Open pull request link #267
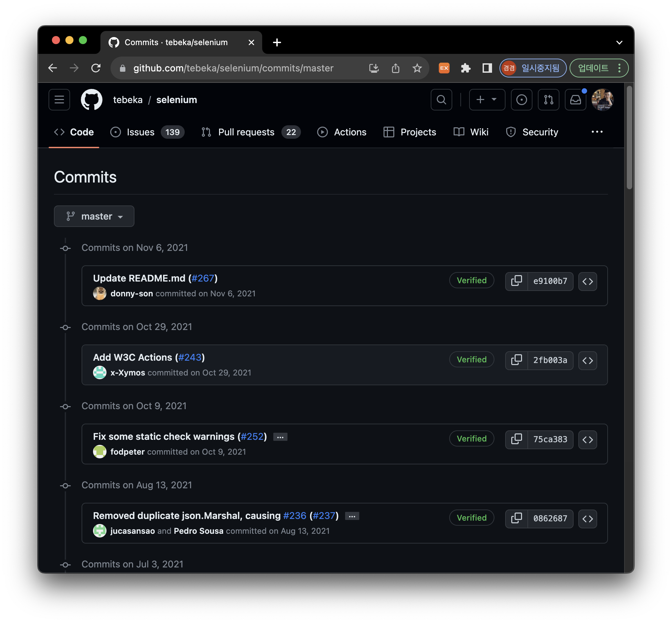The image size is (672, 623). click(x=203, y=278)
